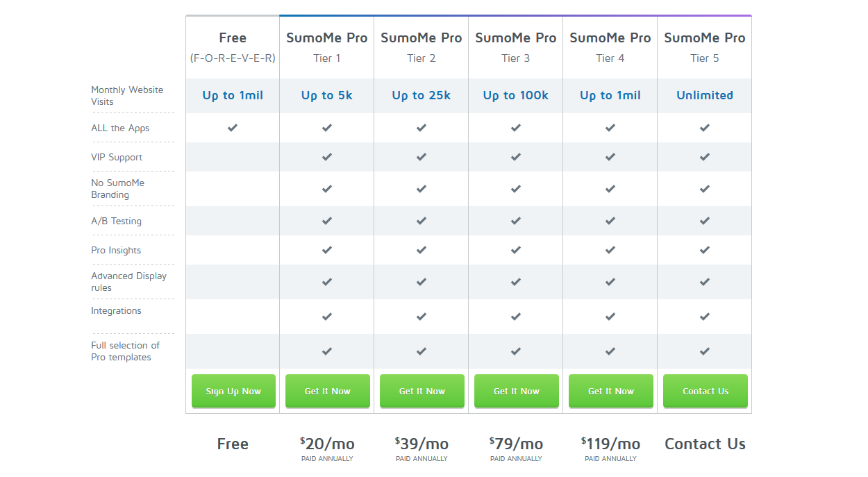Viewport: 868px width, 477px height.
Task: Select the SumoMe Pro Tier 3 column header
Action: [x=516, y=47]
